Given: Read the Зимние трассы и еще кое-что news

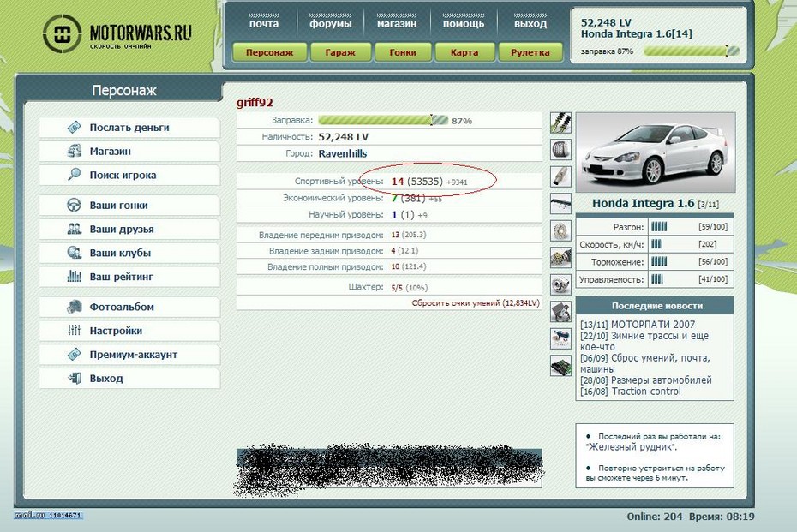Looking at the screenshot, I should click(644, 341).
